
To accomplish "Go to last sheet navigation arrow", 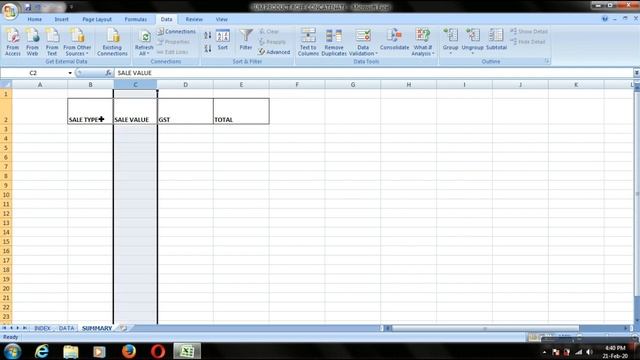I will [24, 328].
